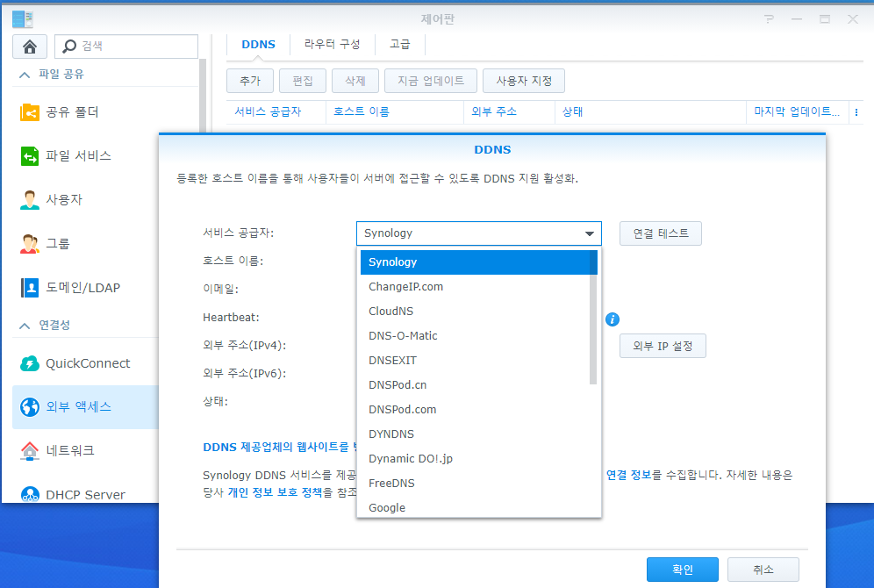Click the sidebar scrollbar
The image size is (874, 588).
tap(203, 95)
